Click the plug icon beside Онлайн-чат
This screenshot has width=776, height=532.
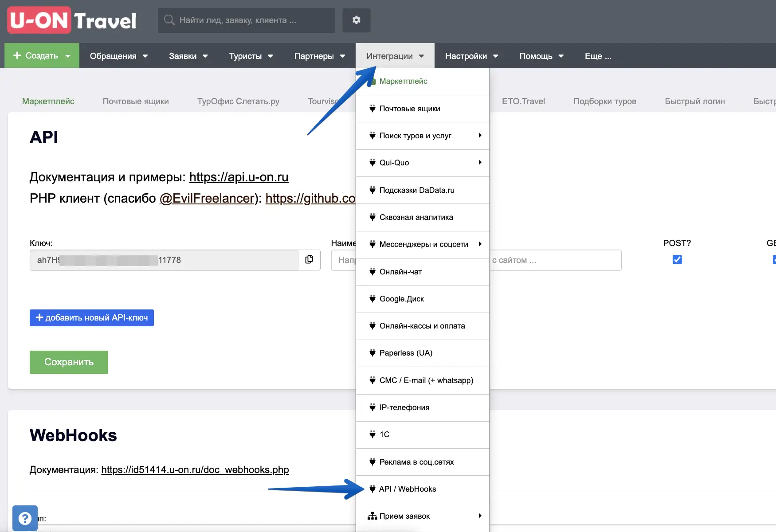coord(372,272)
